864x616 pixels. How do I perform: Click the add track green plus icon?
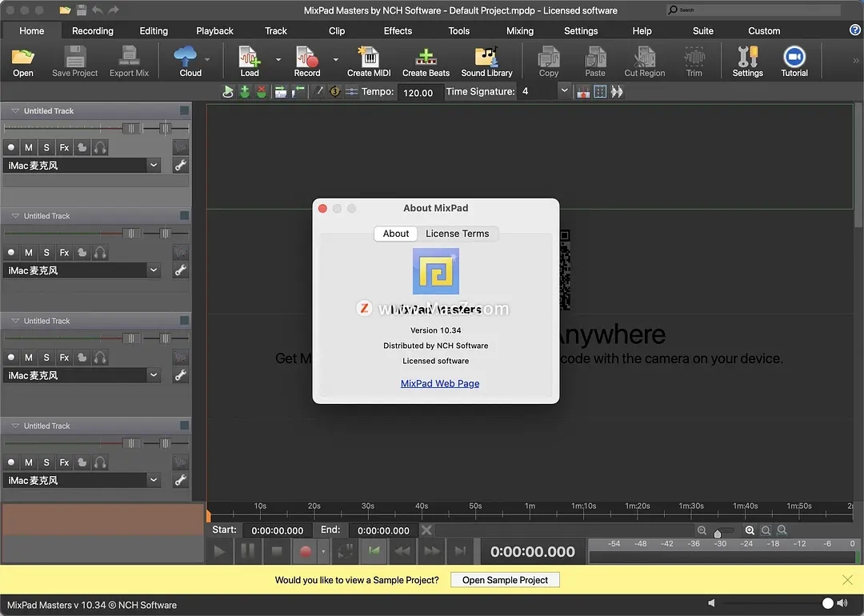point(245,91)
